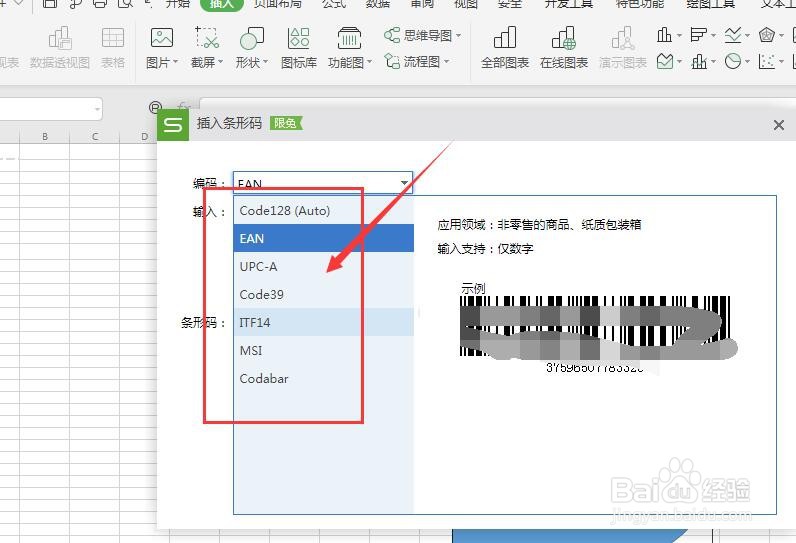796x543 pixels.
Task: Open the Picture (图片) dropdown arrow
Action: pyautogui.click(x=176, y=62)
